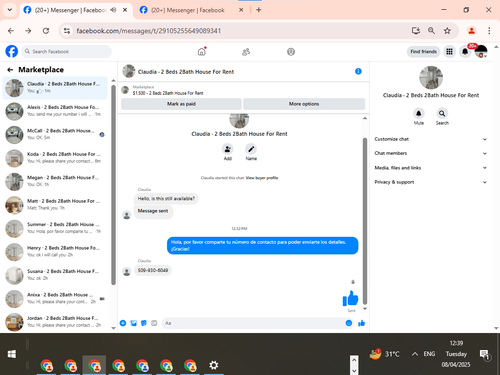Mute audio on first Messenger tab

[113, 10]
